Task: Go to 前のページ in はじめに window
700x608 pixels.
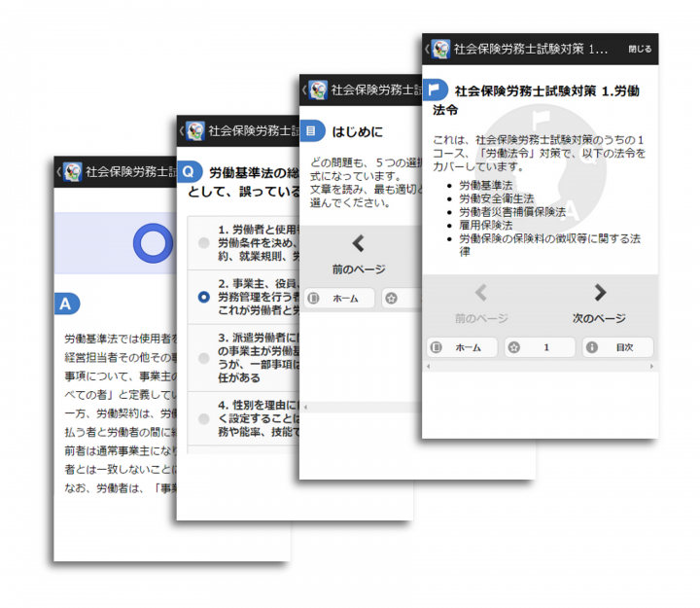Action: 359,255
